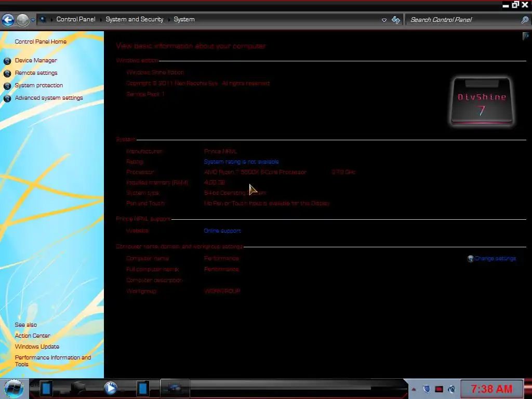532x399 pixels.
Task: Open Action Center under See also
Action: click(x=33, y=336)
